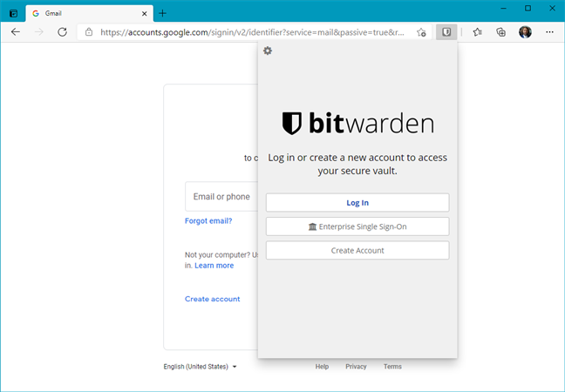Open the tab actions menu icon
The height and width of the screenshot is (392, 565).
point(13,14)
